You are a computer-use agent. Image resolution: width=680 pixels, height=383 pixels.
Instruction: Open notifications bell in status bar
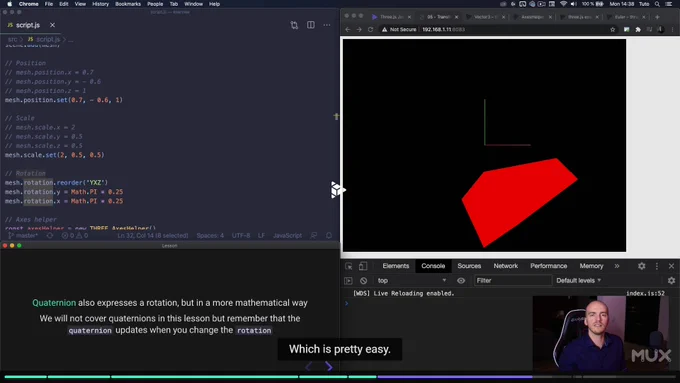[x=329, y=235]
